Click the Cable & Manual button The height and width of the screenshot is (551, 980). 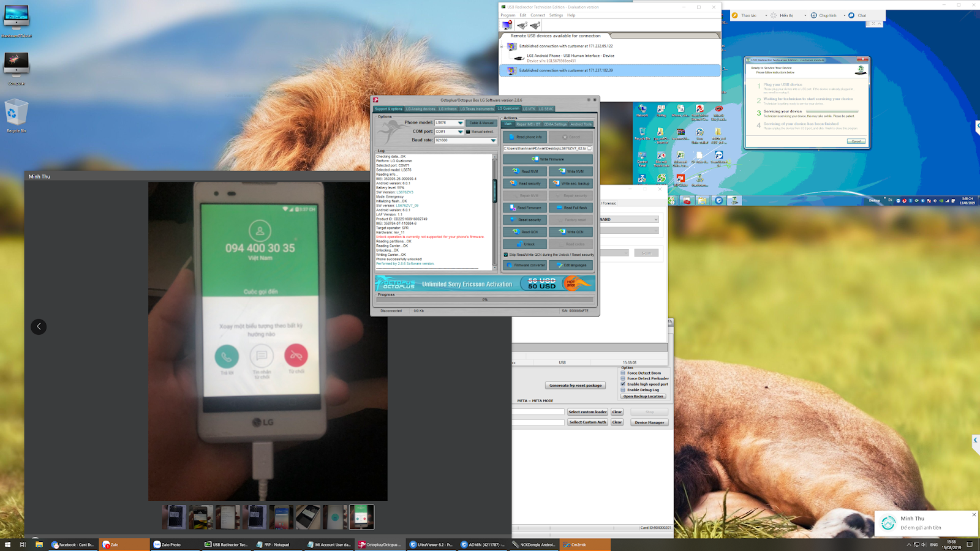click(481, 122)
